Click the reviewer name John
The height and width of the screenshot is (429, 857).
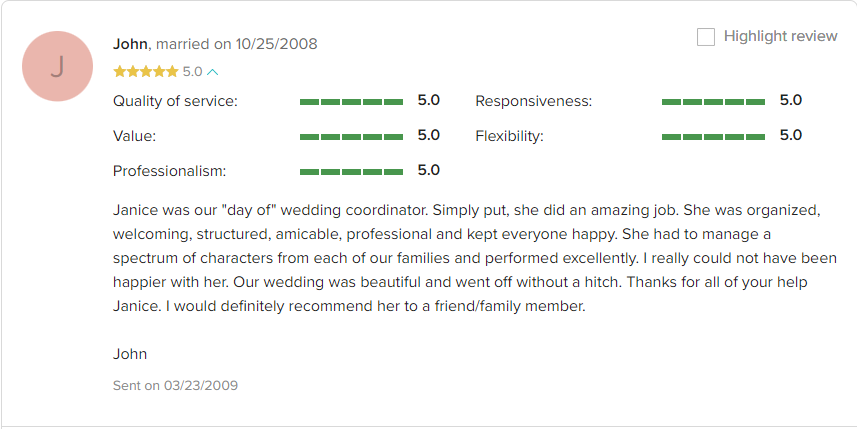[130, 44]
